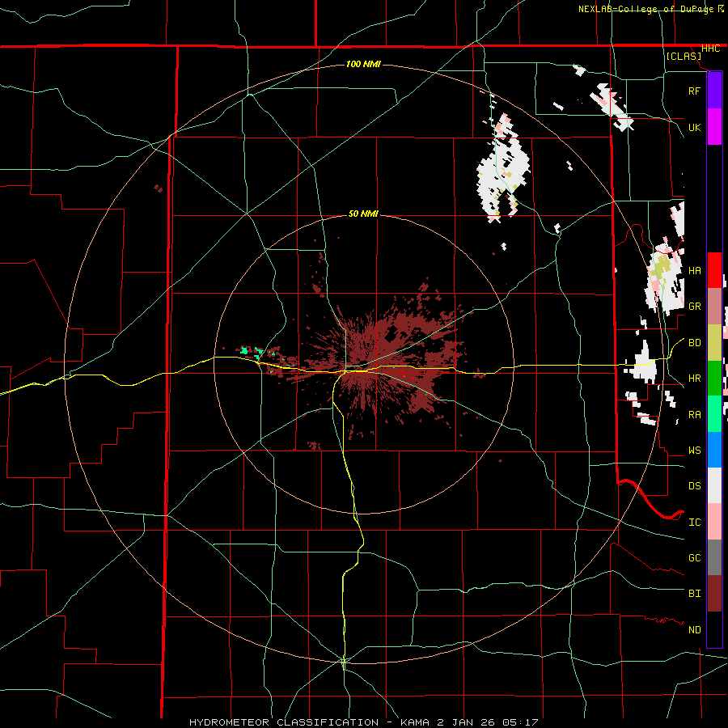Click the 'HHC' product label
Screen dimensions: 728x728
pos(710,49)
